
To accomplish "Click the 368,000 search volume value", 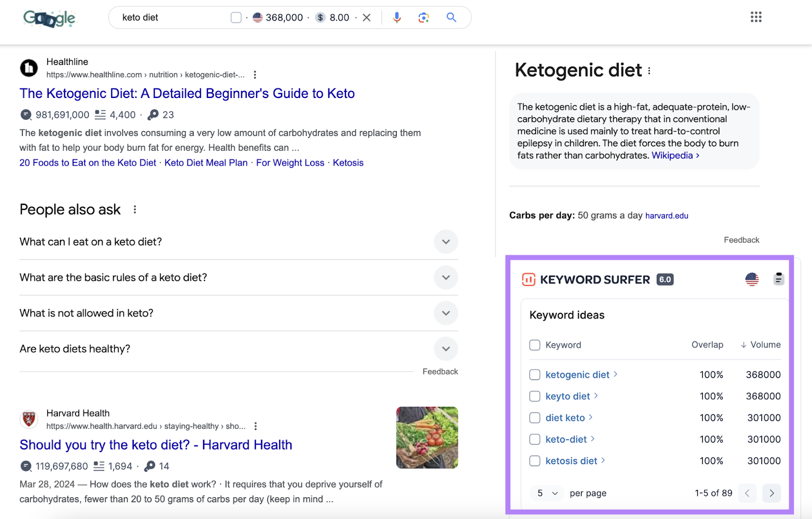I will coord(284,18).
